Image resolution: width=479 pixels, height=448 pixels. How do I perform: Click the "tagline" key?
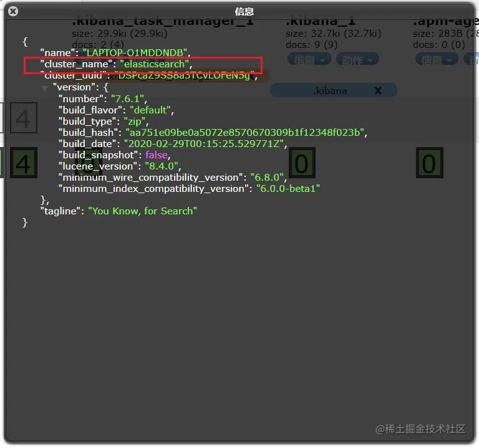pos(60,211)
